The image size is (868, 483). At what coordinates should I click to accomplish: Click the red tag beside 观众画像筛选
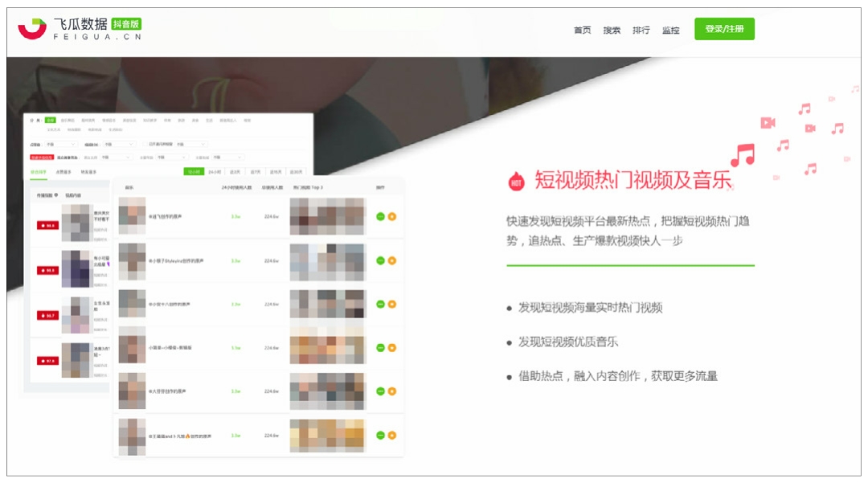pos(42,158)
